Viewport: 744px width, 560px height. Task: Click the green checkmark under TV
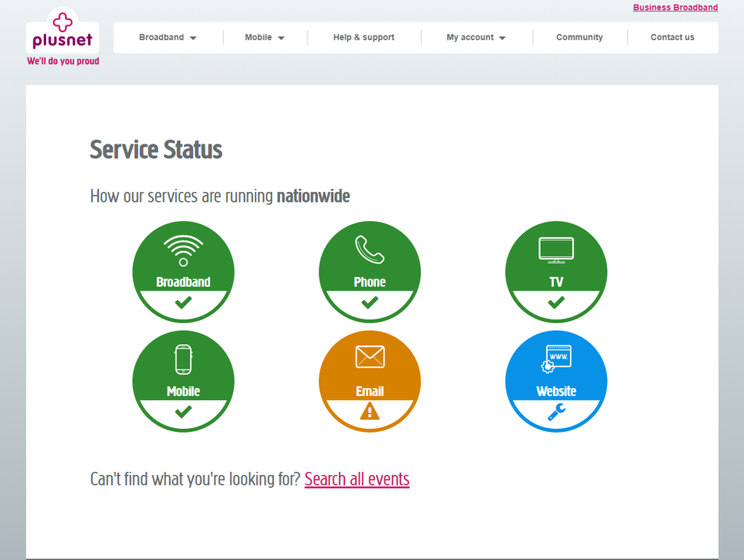[x=556, y=302]
